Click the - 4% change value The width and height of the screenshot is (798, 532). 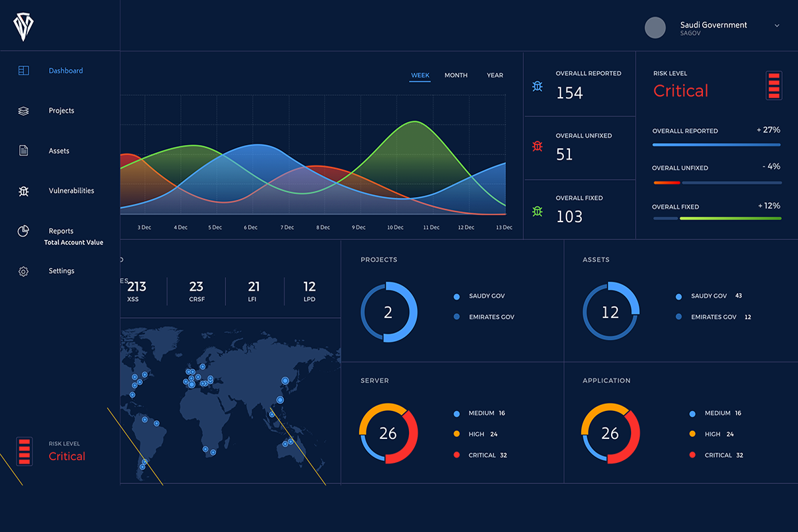pos(771,167)
